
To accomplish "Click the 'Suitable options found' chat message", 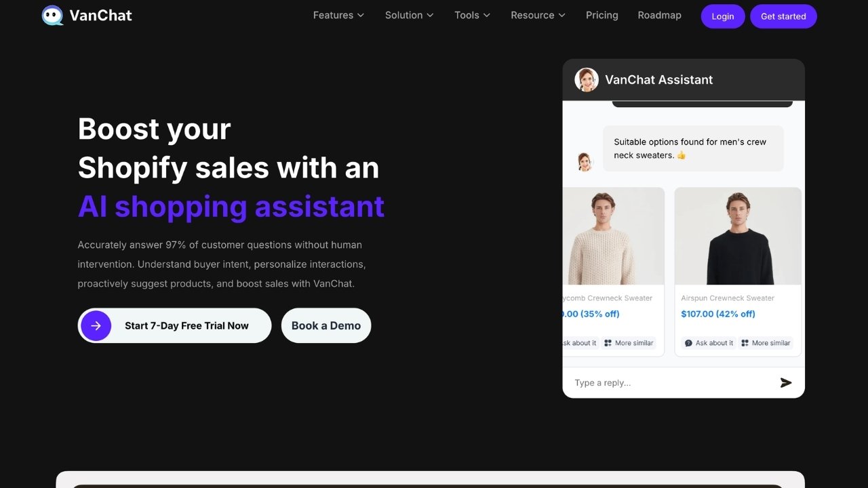I will pos(693,148).
